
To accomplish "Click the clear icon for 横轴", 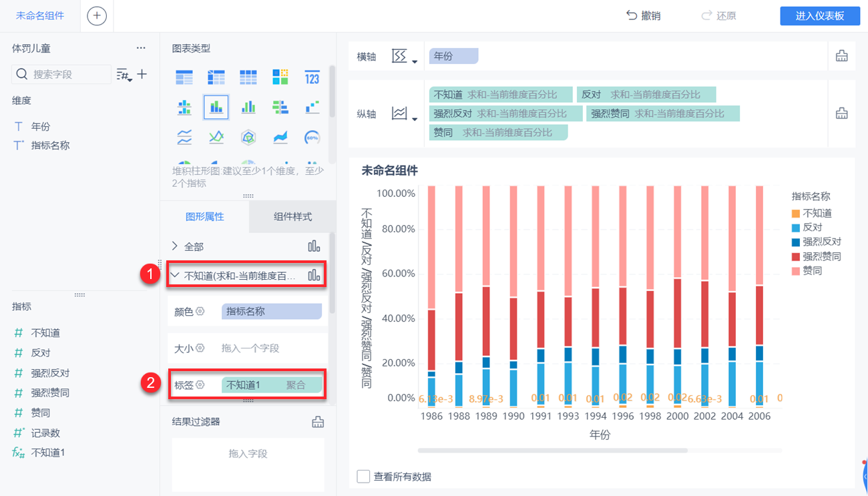I will pyautogui.click(x=842, y=56).
